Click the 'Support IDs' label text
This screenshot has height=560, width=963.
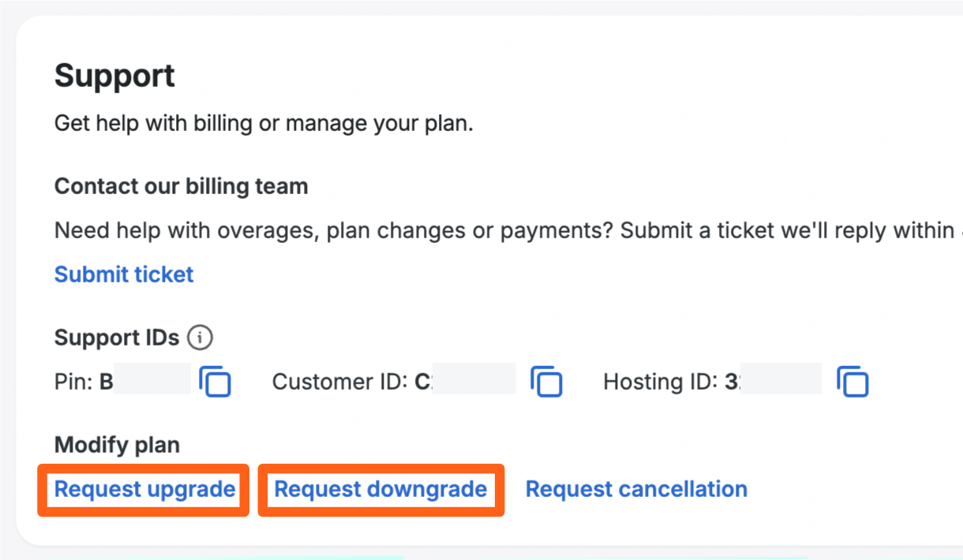[x=117, y=338]
